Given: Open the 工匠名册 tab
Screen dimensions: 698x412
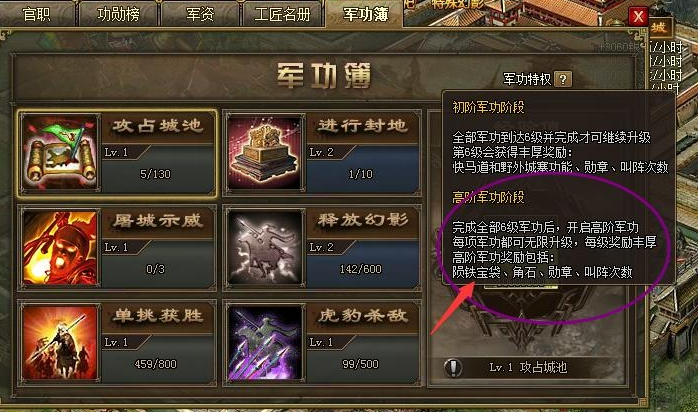Looking at the screenshot, I should tap(282, 14).
